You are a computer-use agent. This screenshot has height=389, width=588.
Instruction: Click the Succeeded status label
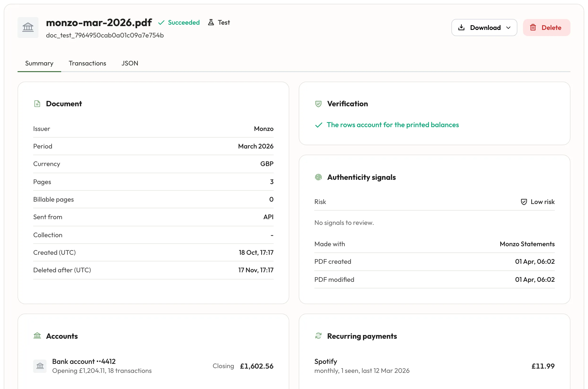pyautogui.click(x=184, y=23)
